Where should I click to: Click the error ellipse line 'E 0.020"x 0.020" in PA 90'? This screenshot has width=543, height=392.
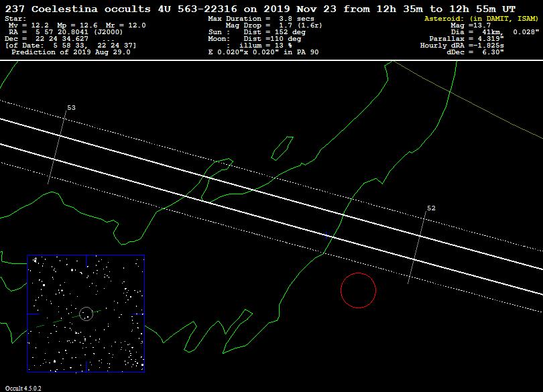pos(263,52)
